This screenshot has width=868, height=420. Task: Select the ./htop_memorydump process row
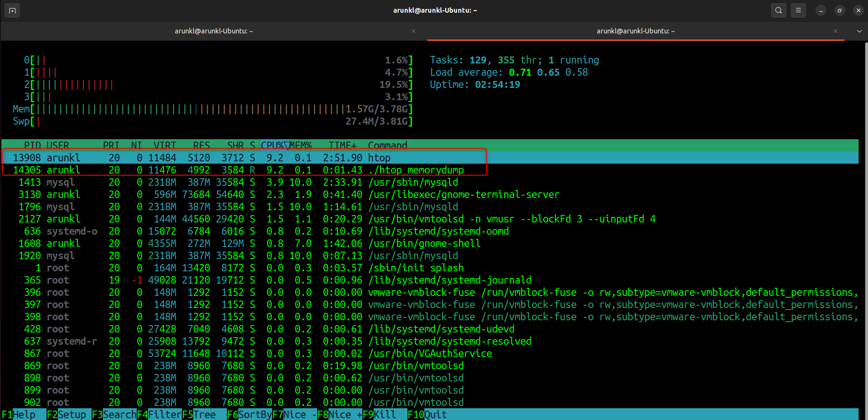coord(430,170)
